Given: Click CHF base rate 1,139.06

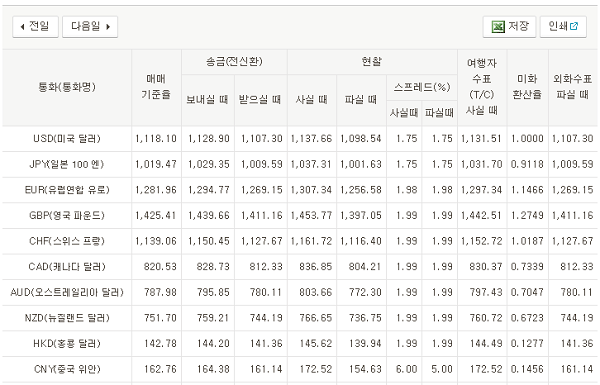Looking at the screenshot, I should coord(156,241).
